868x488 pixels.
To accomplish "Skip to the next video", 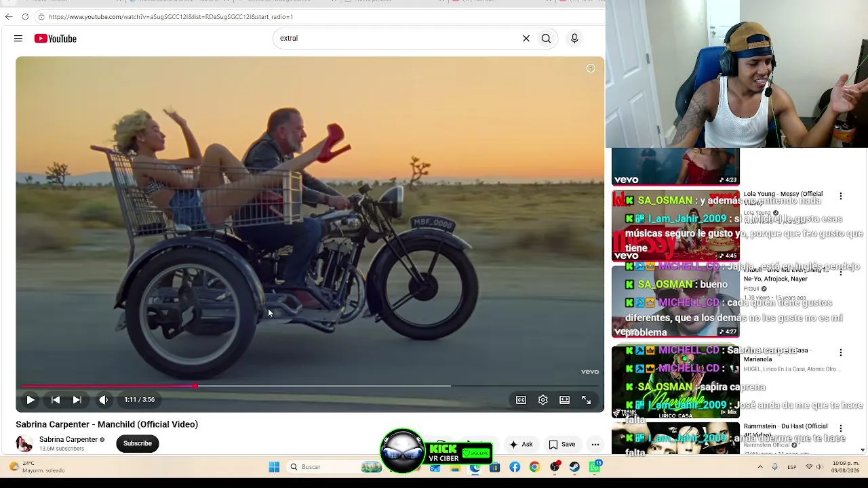I will pos(77,400).
